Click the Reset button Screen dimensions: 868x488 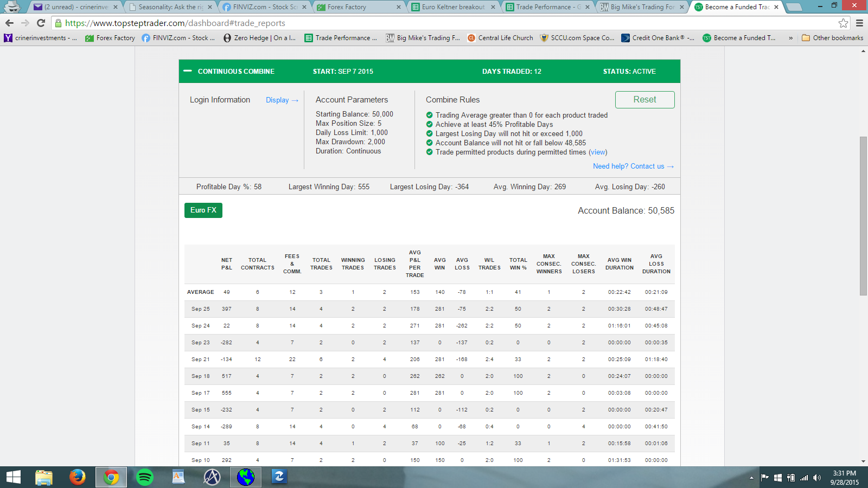pyautogui.click(x=644, y=100)
